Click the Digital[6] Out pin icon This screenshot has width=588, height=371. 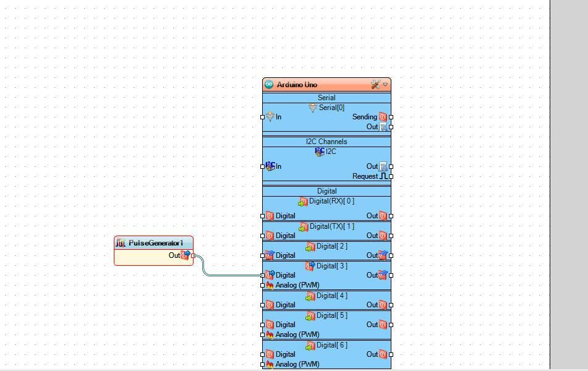(x=383, y=354)
